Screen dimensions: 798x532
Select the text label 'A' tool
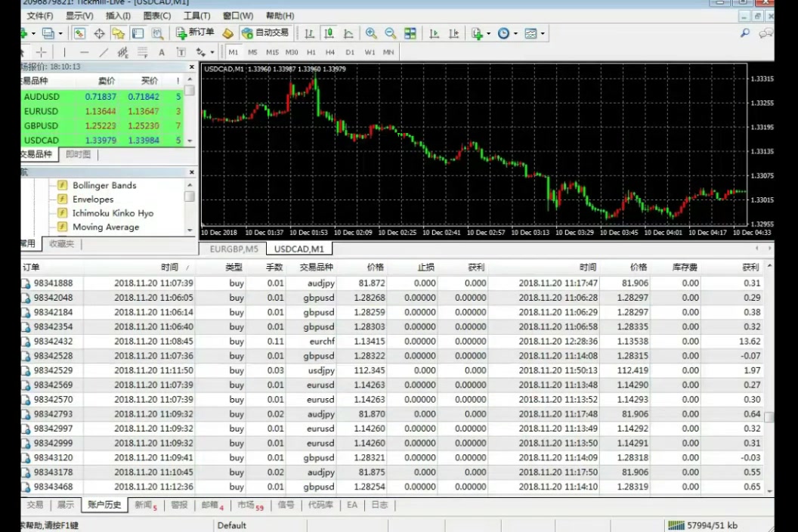(x=161, y=52)
